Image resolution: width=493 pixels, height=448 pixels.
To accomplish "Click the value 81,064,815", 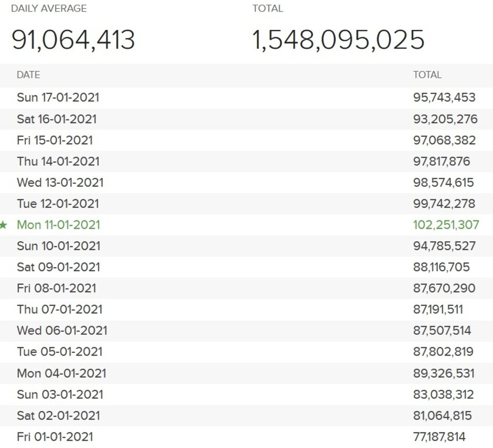I will coord(442,415).
